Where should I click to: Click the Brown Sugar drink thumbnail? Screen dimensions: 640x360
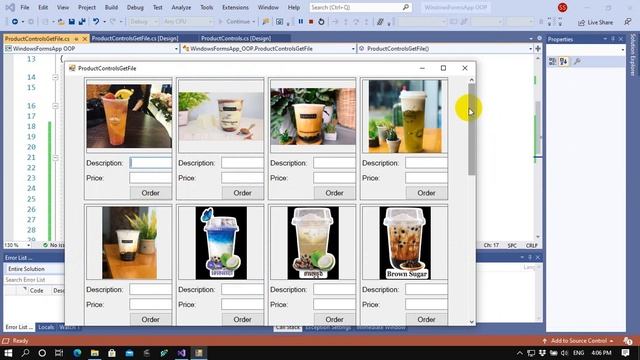pyautogui.click(x=404, y=243)
